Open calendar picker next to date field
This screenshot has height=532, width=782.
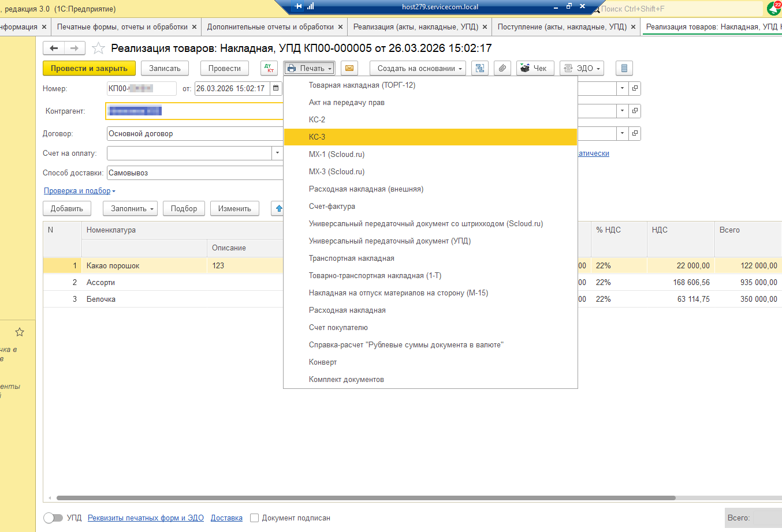(276, 88)
